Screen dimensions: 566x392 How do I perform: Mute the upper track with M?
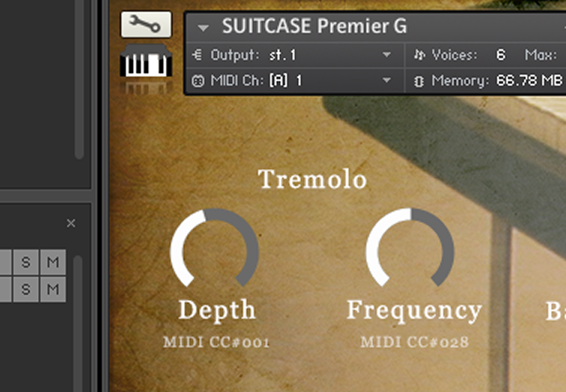(53, 261)
